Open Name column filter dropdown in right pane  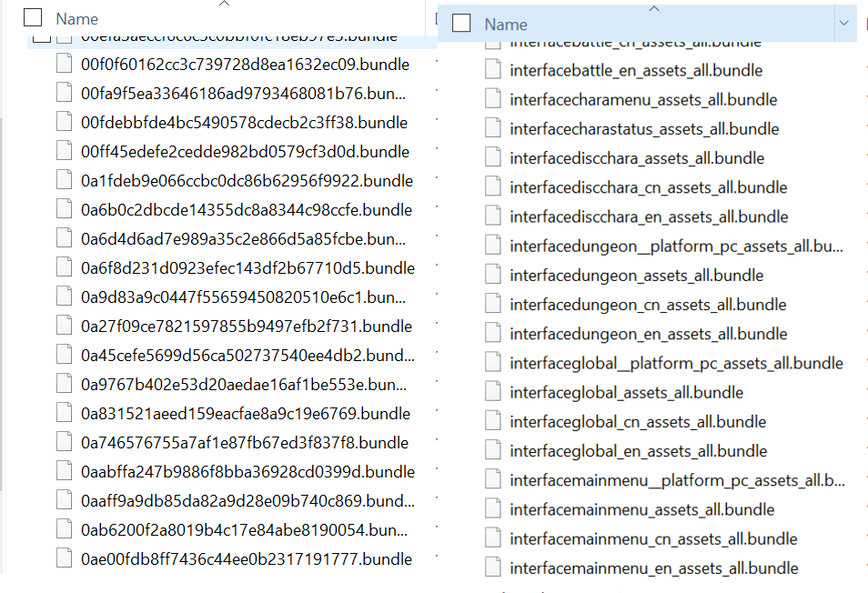pos(844,24)
